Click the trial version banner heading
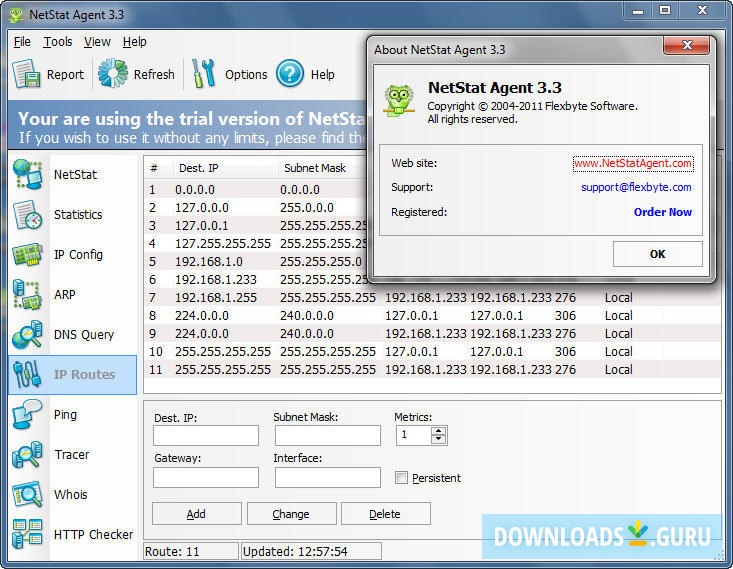The image size is (733, 569). pos(192,119)
